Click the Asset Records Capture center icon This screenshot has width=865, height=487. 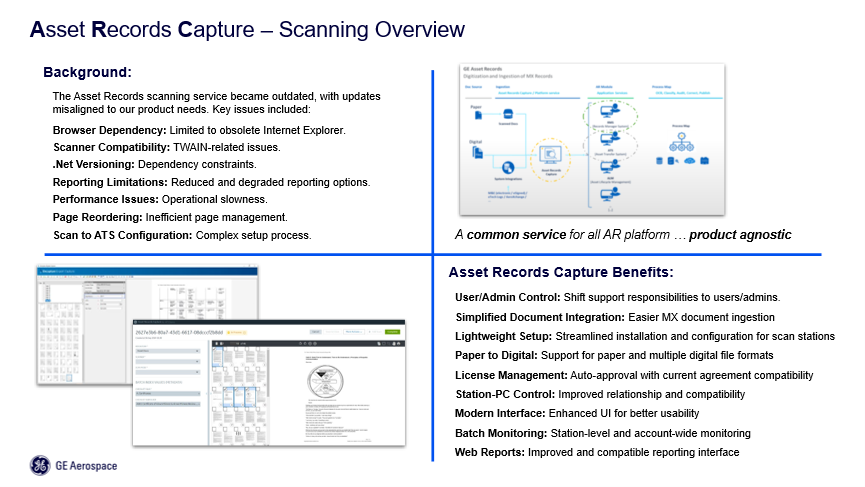point(549,153)
